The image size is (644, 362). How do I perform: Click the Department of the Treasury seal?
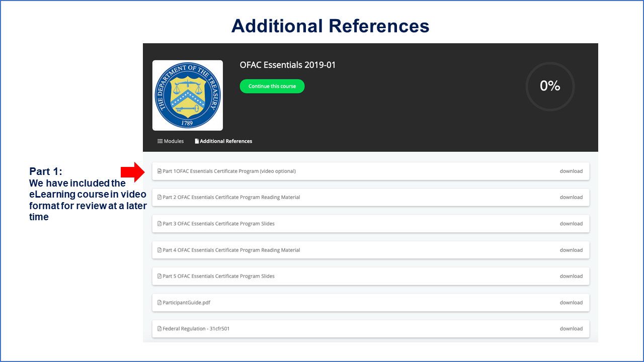tap(188, 96)
